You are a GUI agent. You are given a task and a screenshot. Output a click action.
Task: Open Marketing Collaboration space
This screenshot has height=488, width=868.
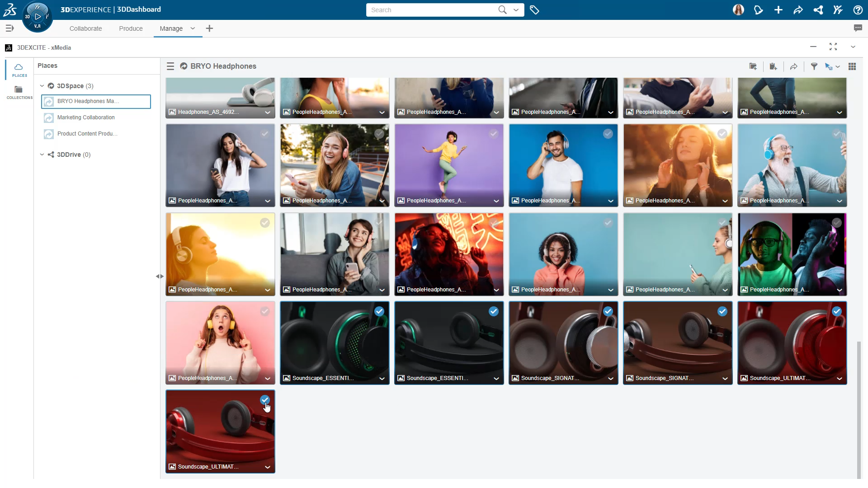coord(86,117)
